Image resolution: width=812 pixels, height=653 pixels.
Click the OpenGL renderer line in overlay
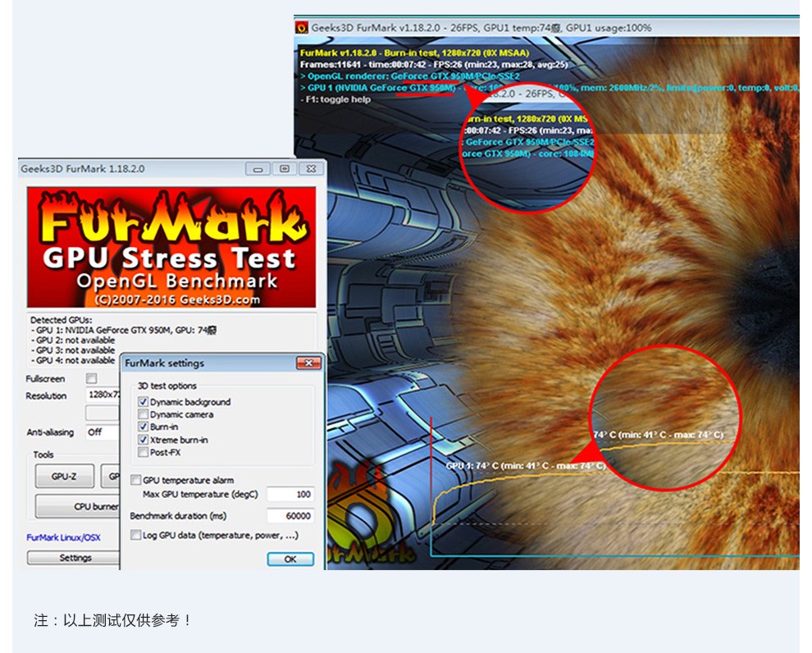click(409, 76)
